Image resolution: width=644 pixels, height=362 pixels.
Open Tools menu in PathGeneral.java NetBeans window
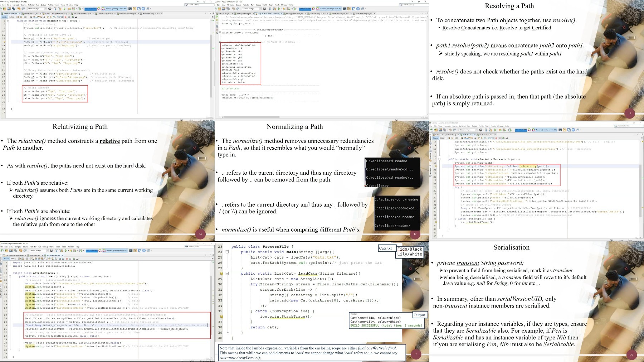63,5
